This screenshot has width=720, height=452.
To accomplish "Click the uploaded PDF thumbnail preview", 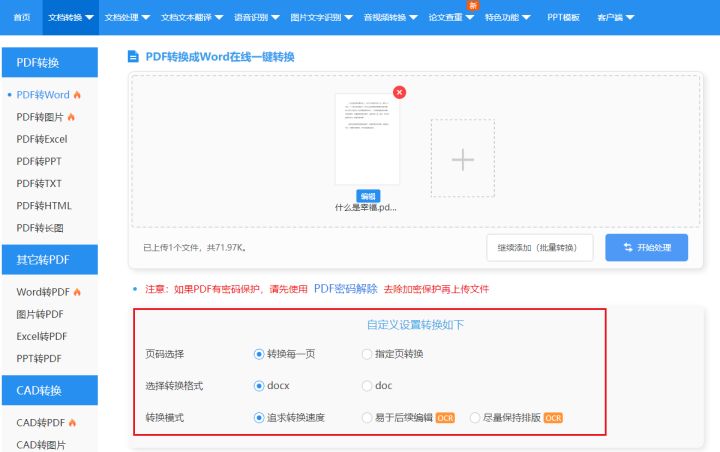I will 367,139.
